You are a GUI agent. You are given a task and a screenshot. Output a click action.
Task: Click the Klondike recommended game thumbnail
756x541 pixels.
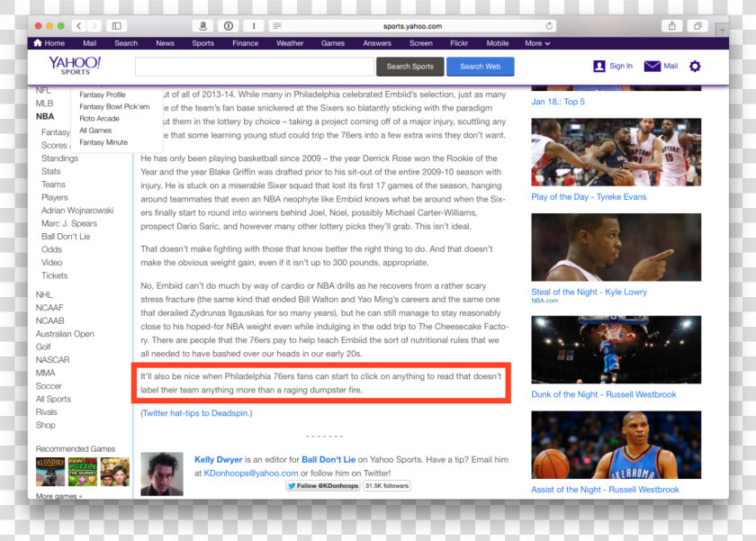coord(50,472)
